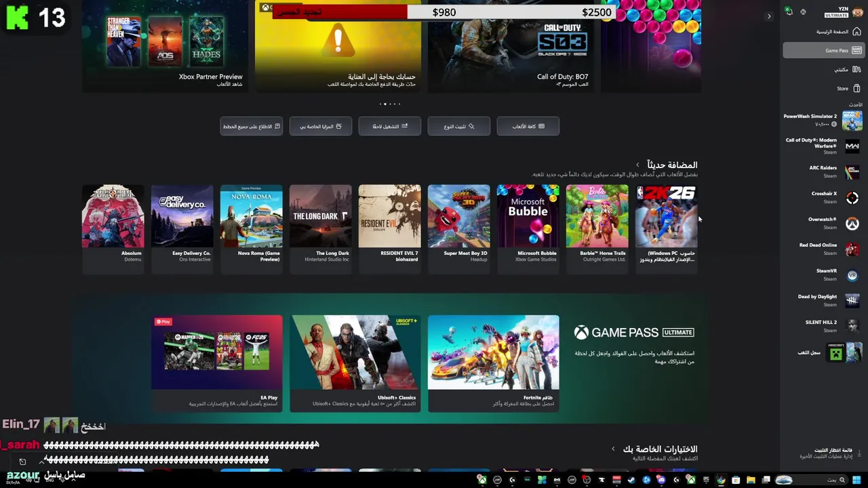Open My Perks (المزايا الخاصة بي) button

coord(320,126)
